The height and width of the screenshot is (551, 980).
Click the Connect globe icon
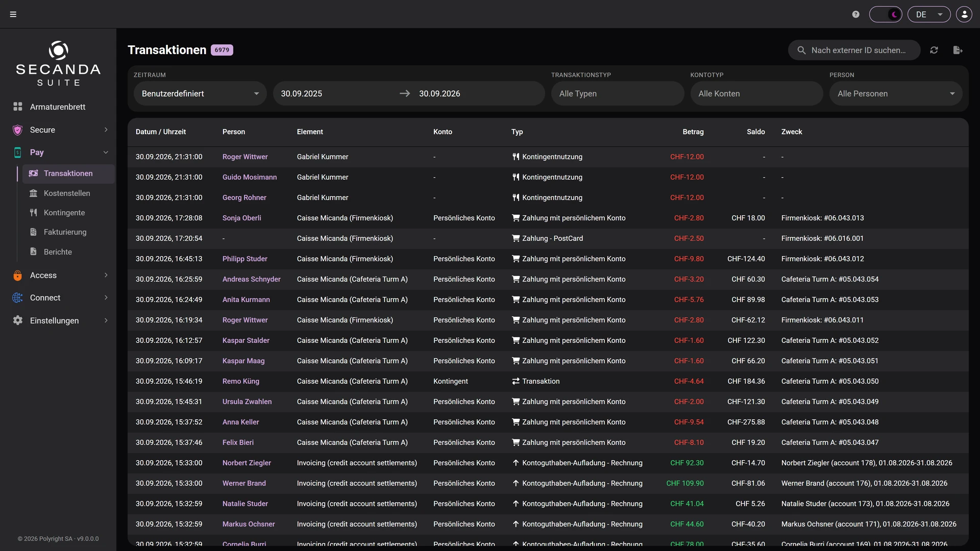(x=18, y=297)
